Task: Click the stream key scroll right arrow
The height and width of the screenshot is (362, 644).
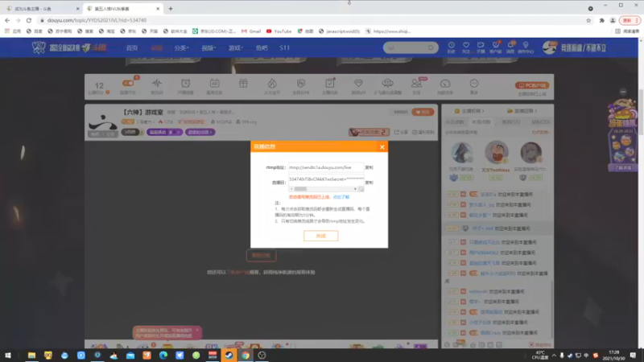Action: 355,189
